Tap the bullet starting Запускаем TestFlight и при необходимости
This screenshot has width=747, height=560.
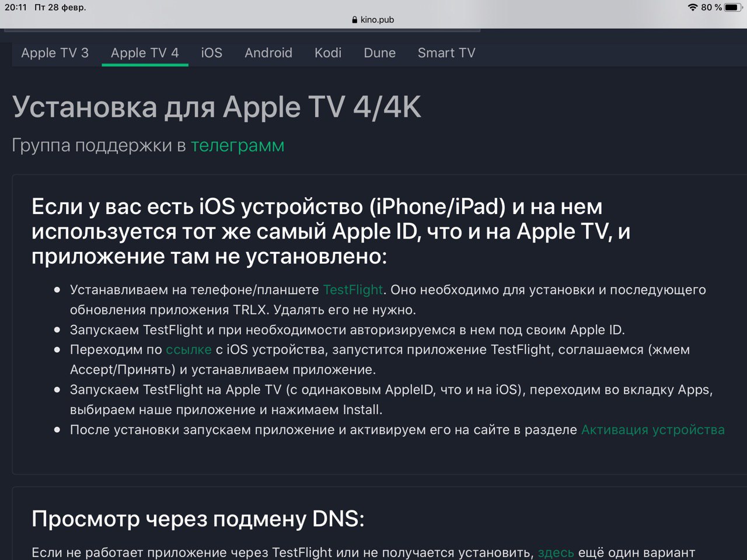[x=347, y=330]
